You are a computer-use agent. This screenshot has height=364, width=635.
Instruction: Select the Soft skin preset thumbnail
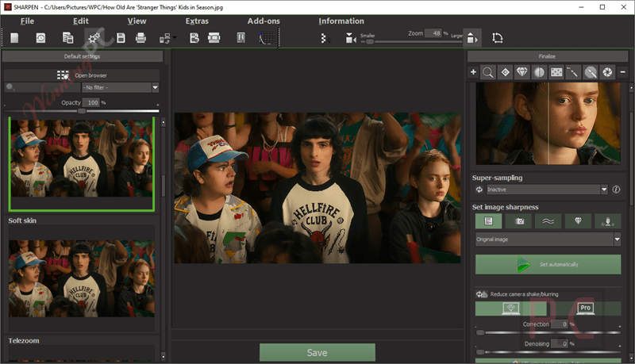[x=82, y=278]
